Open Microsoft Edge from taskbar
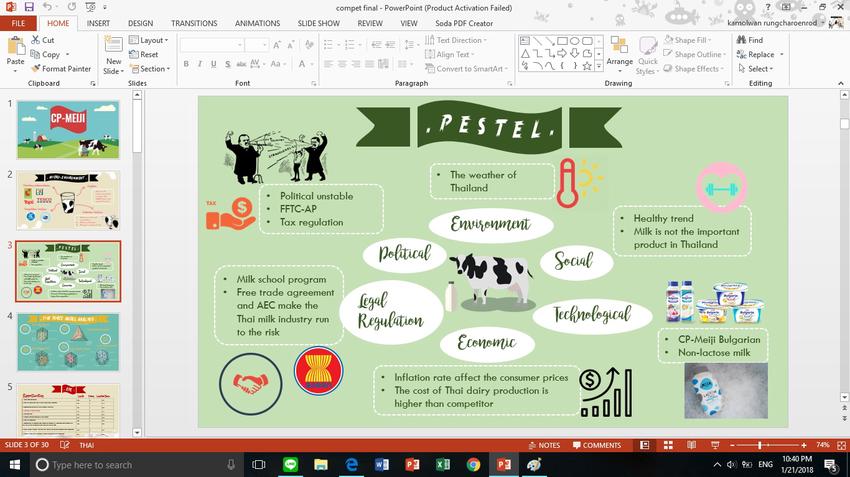Viewport: 850px width, 477px height. pyautogui.click(x=351, y=465)
